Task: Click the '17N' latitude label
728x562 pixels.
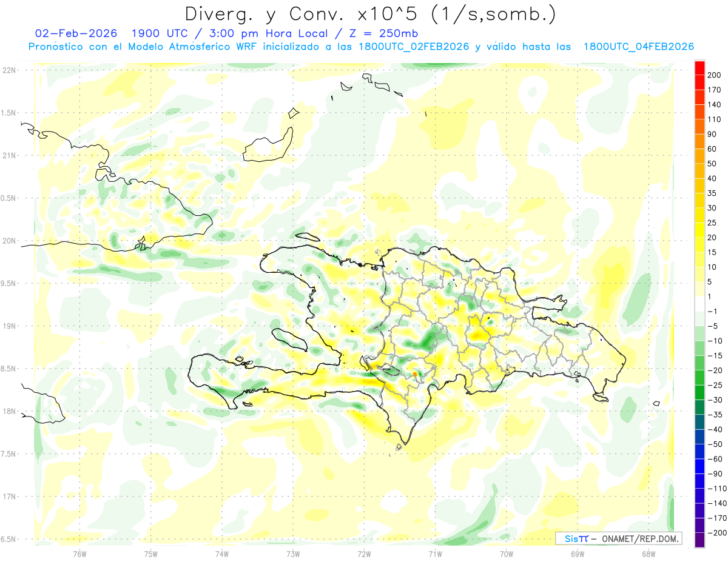Action: point(9,497)
